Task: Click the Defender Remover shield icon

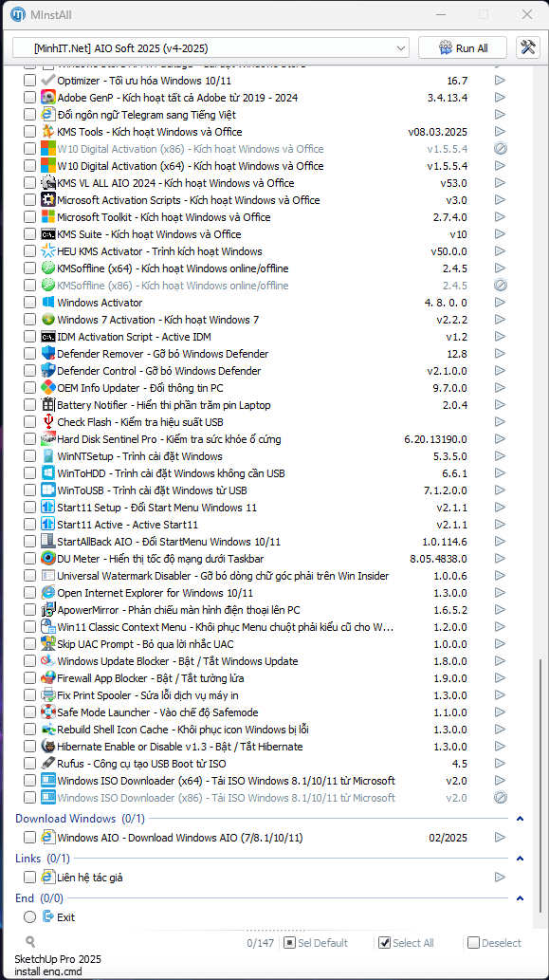Action: click(48, 354)
